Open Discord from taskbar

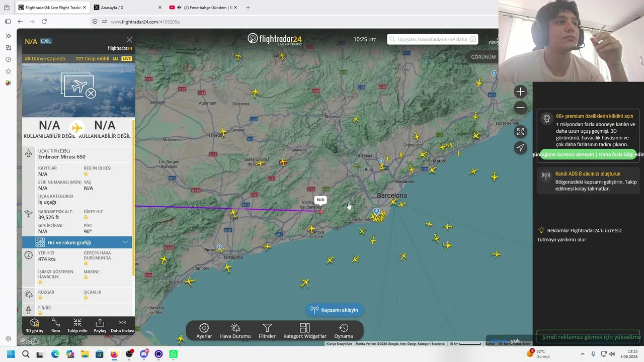[x=144, y=354]
